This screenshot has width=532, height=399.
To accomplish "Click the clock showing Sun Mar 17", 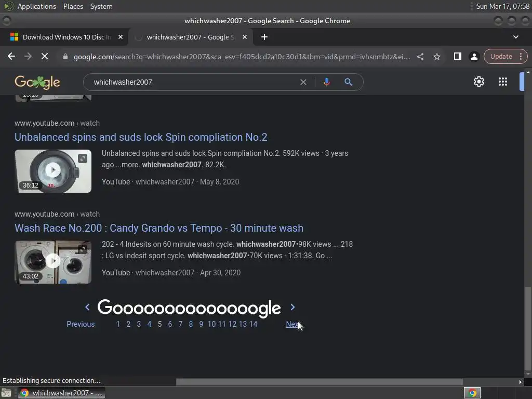I will coord(502,6).
